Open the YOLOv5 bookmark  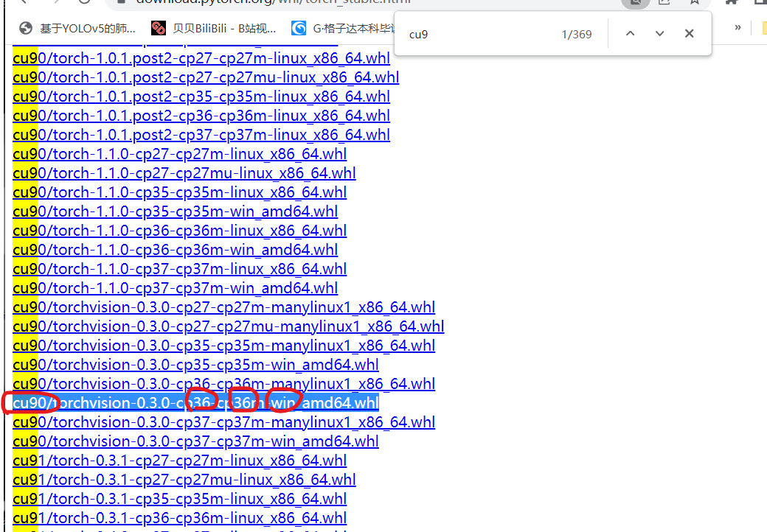click(77, 29)
